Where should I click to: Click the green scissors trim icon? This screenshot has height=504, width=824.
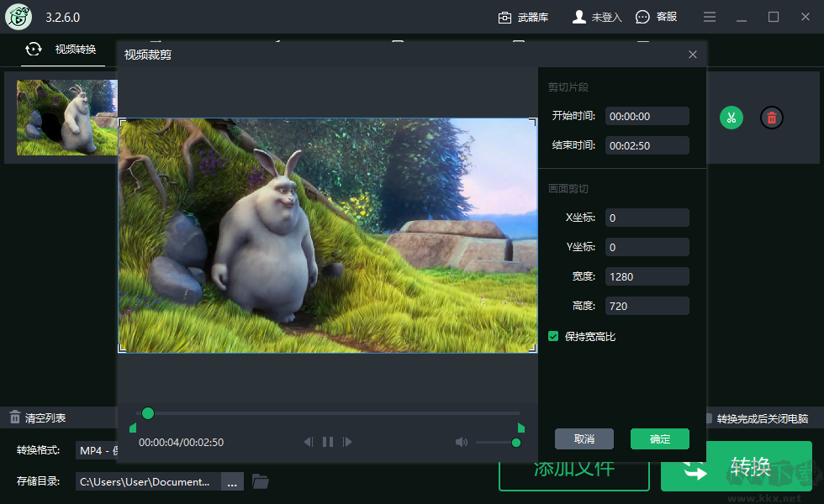[731, 118]
